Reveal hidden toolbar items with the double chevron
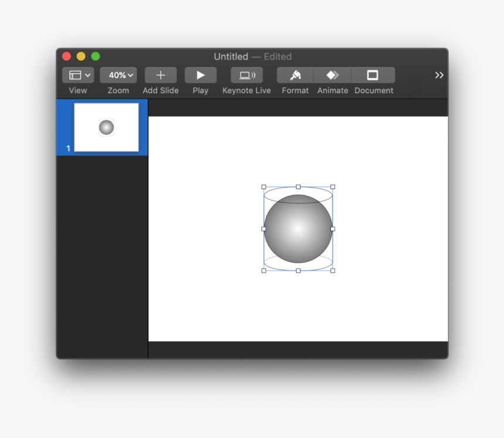The image size is (504, 438). coord(439,74)
